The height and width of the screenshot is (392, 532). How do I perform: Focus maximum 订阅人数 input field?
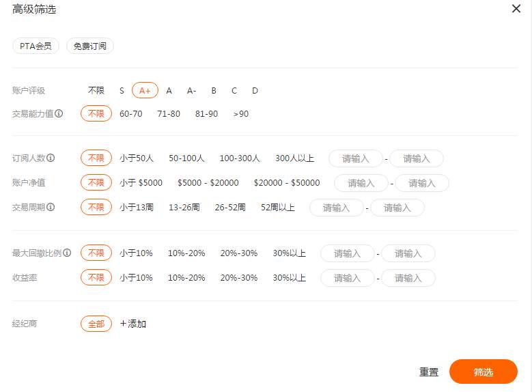click(x=417, y=158)
